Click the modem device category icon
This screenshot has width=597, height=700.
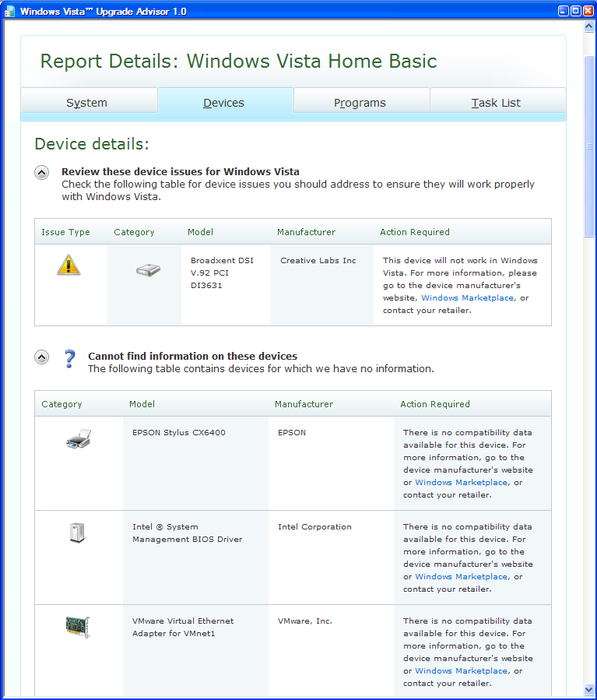click(148, 269)
